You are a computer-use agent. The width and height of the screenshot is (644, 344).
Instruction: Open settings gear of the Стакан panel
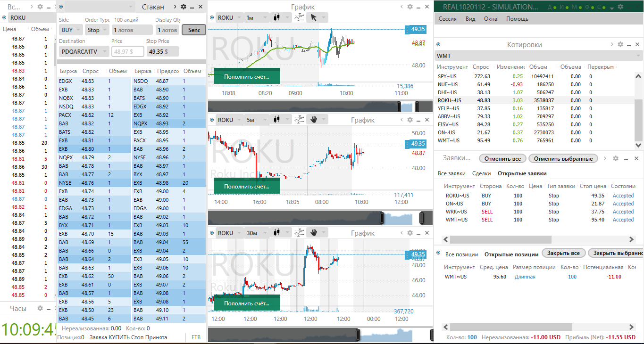coord(184,7)
